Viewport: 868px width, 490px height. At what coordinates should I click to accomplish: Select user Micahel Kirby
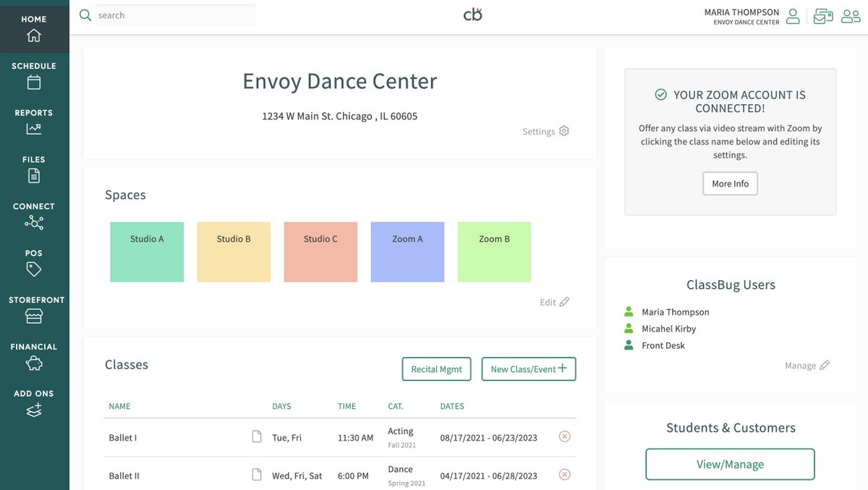[x=669, y=329]
